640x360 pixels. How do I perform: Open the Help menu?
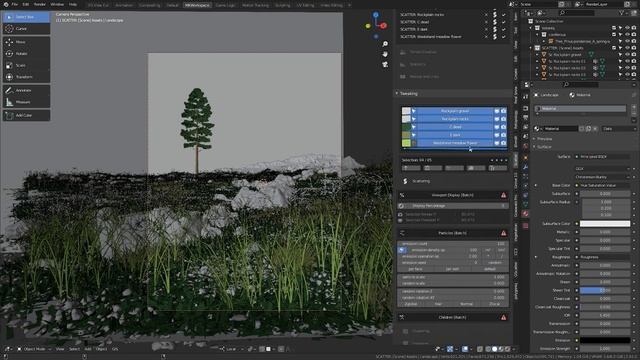click(x=73, y=4)
